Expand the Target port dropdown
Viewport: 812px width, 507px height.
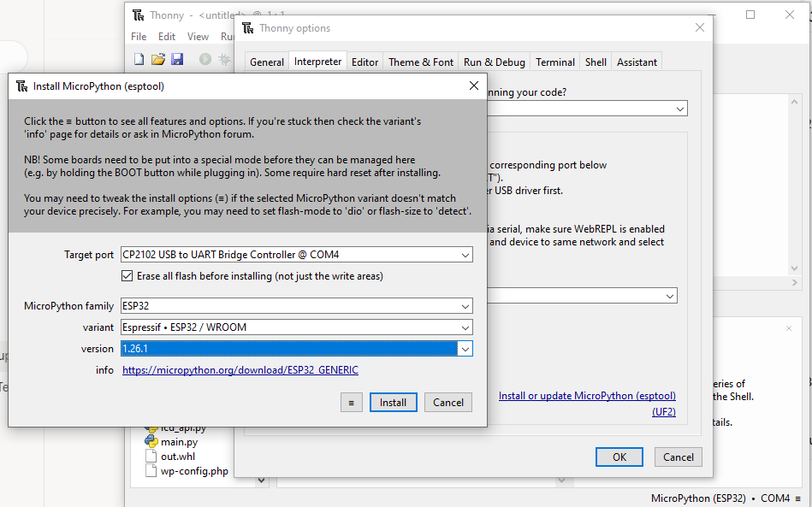[x=465, y=255]
